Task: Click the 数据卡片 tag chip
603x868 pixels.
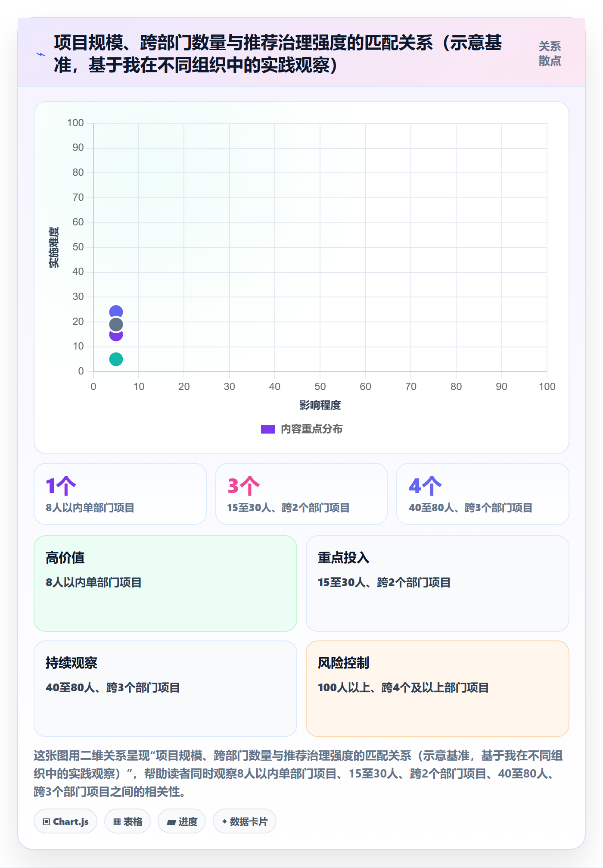Action: tap(245, 821)
